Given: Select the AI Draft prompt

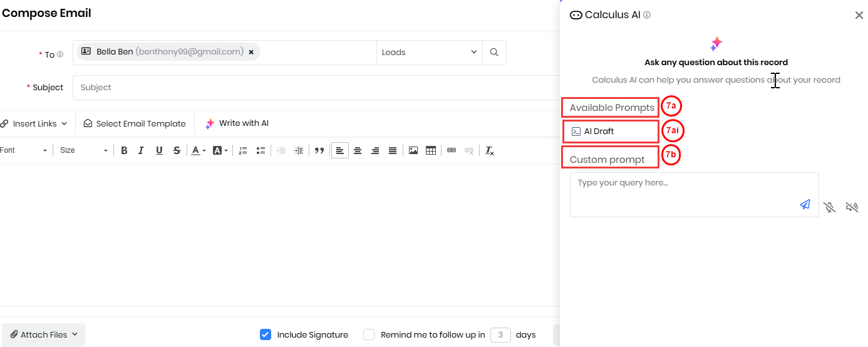Looking at the screenshot, I should [599, 132].
